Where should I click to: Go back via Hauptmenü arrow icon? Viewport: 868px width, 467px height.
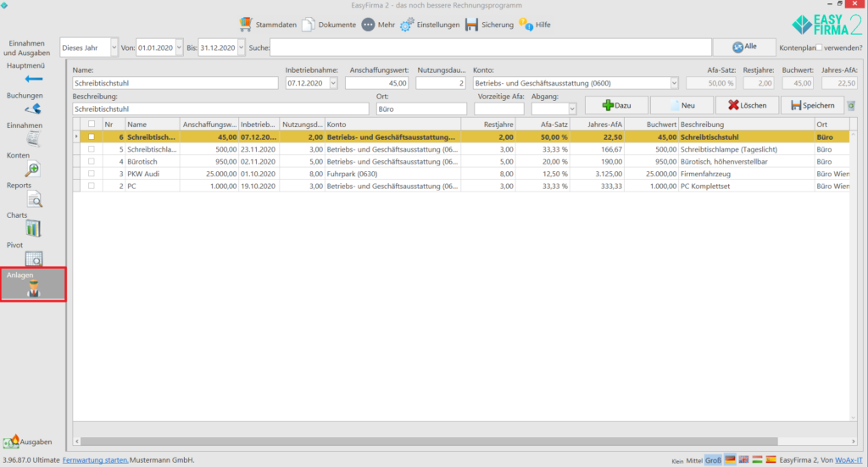34,79
